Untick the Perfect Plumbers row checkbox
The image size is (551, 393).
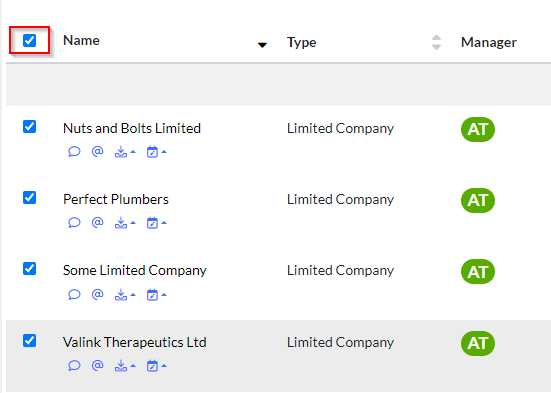point(30,198)
